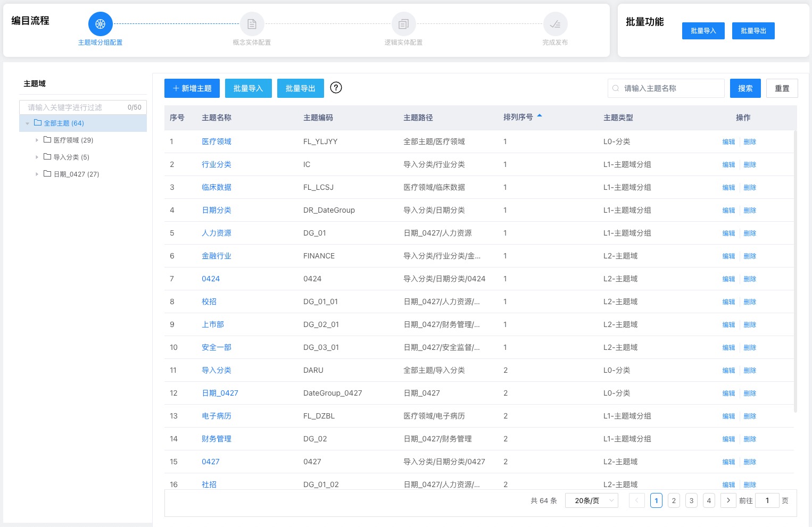The width and height of the screenshot is (812, 527).
Task: Switch to page 3 of results
Action: coord(691,500)
